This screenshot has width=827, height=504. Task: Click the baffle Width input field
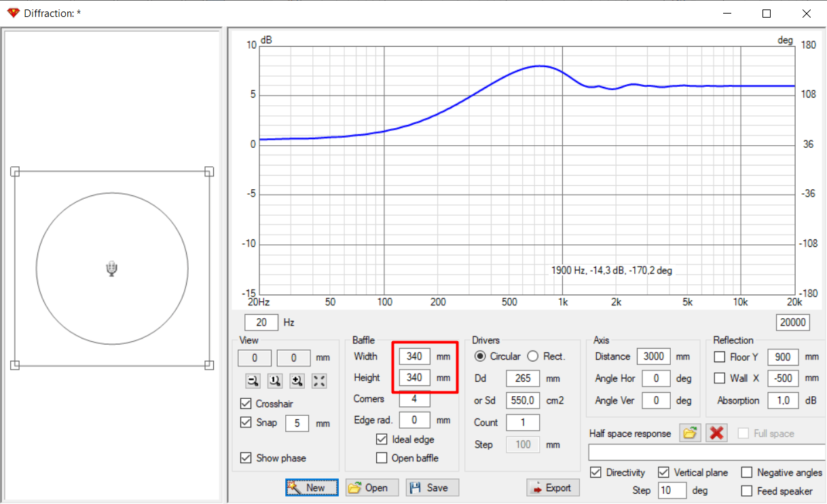(x=414, y=356)
